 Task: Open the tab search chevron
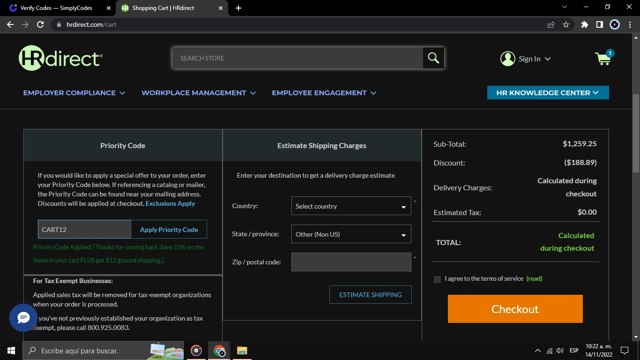tap(564, 7)
